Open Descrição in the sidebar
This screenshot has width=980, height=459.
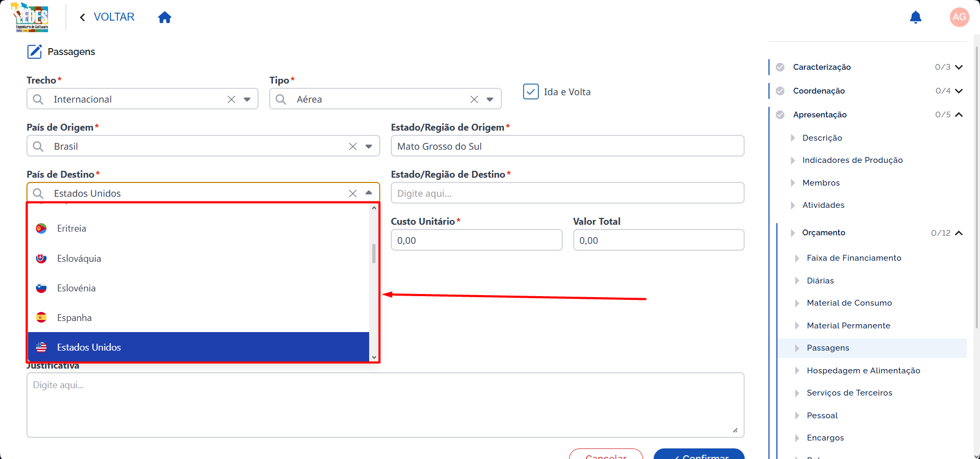[x=822, y=138]
